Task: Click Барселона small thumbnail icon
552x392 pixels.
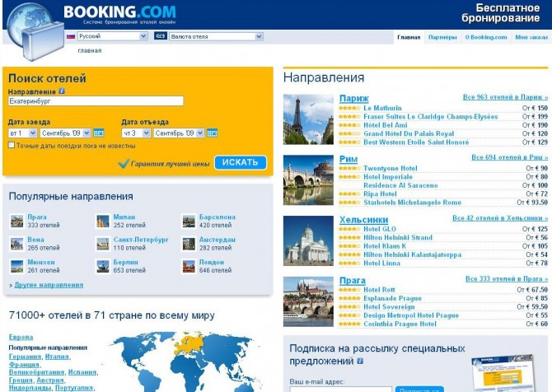Action: pos(189,221)
